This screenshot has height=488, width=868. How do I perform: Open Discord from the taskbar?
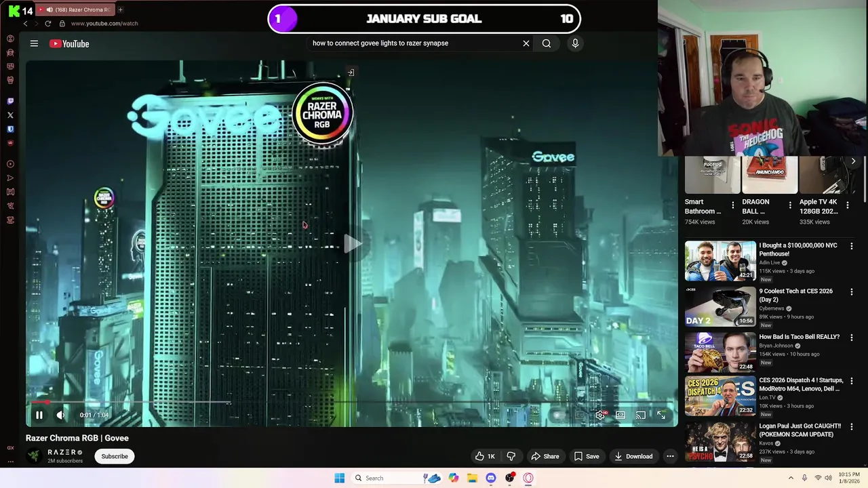pyautogui.click(x=491, y=478)
